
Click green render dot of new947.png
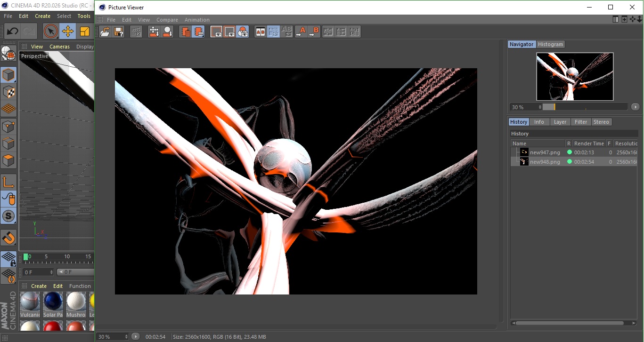pos(569,152)
